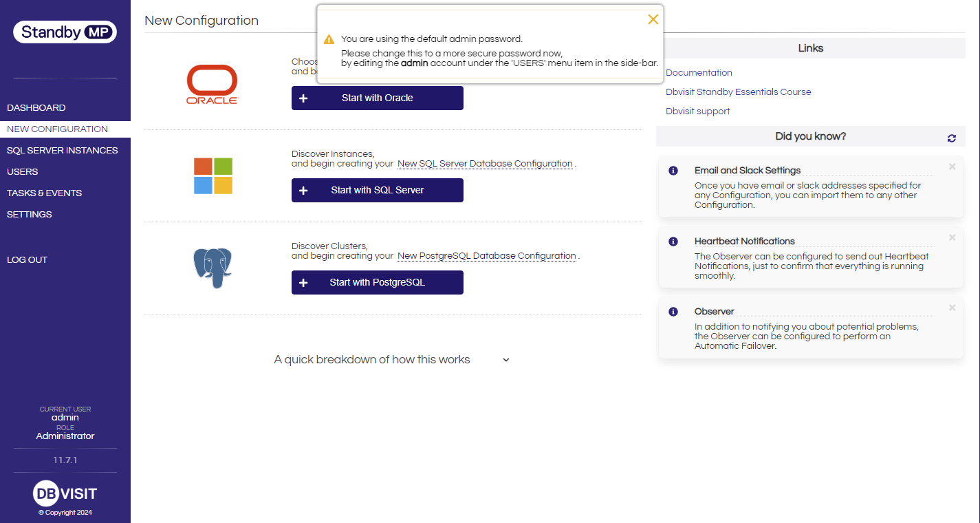980x523 pixels.
Task: Open the Dashboard menu item
Action: point(36,108)
